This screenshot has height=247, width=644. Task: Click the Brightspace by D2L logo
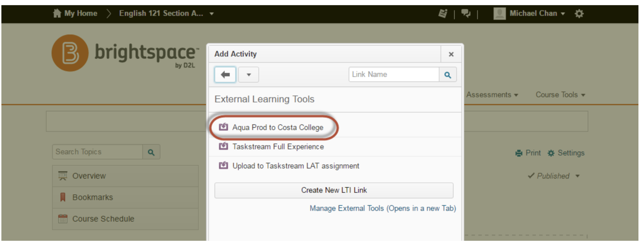[x=125, y=53]
